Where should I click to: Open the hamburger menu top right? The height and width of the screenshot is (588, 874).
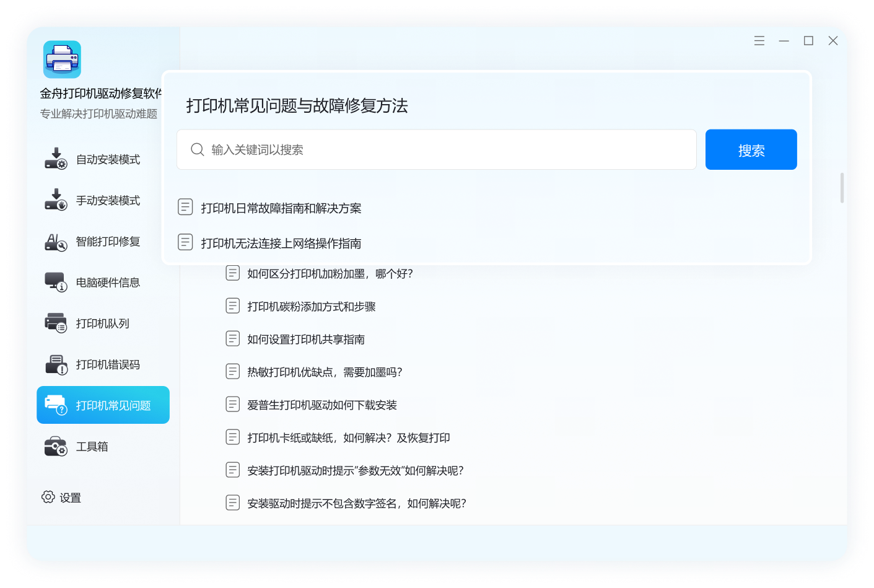coord(759,40)
